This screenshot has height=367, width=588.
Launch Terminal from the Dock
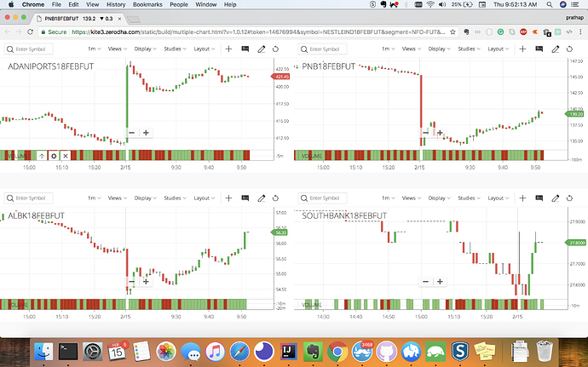click(x=68, y=352)
